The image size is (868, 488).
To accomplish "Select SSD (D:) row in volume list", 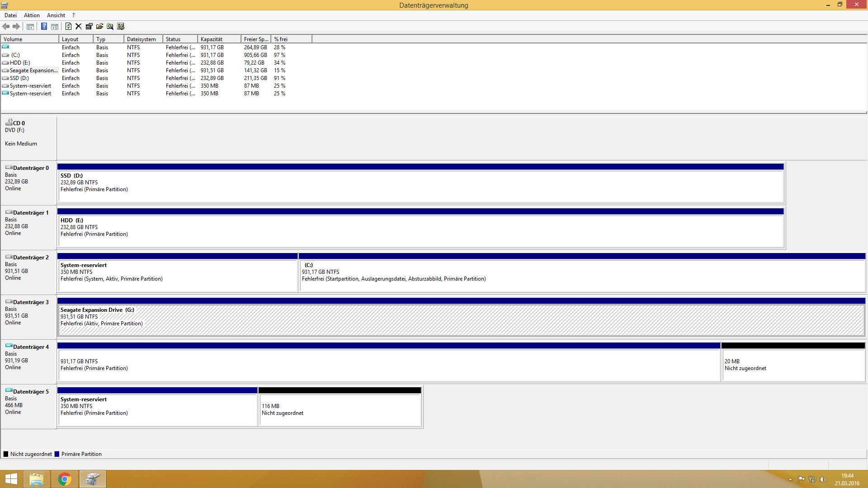I will tap(19, 78).
